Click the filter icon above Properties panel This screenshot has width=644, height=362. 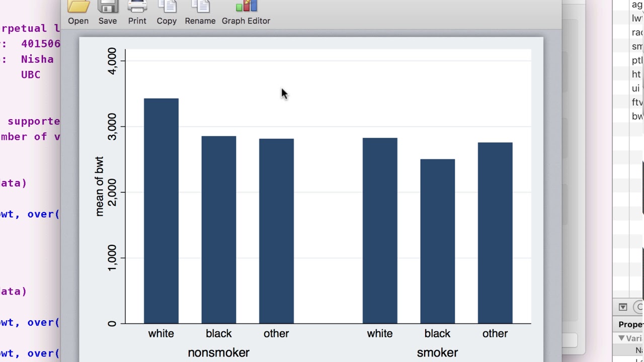point(623,307)
